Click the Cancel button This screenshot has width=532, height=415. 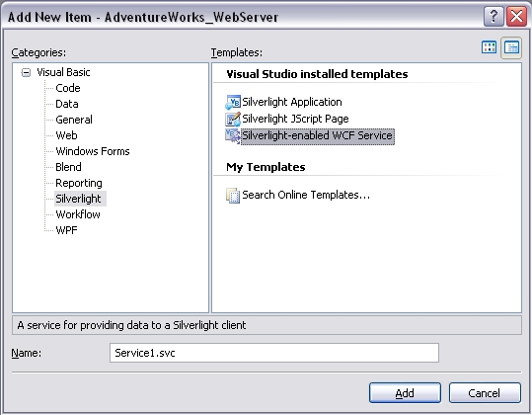click(x=485, y=393)
